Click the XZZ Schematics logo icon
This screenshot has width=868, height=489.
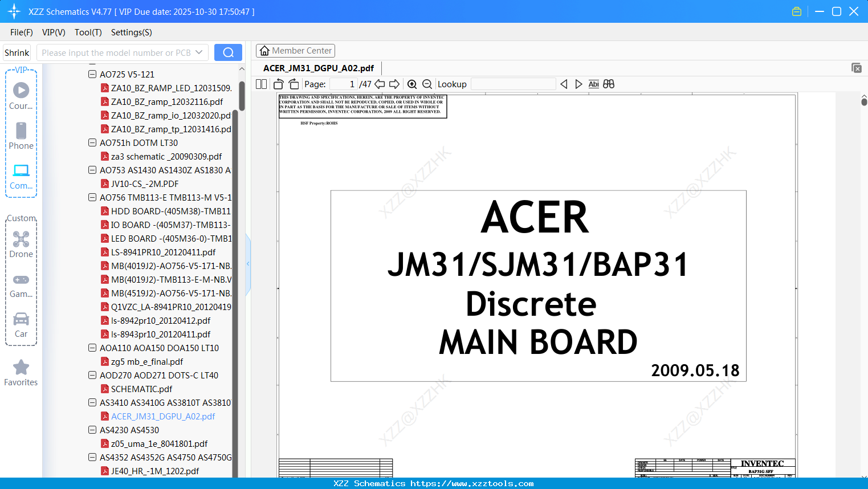14,11
